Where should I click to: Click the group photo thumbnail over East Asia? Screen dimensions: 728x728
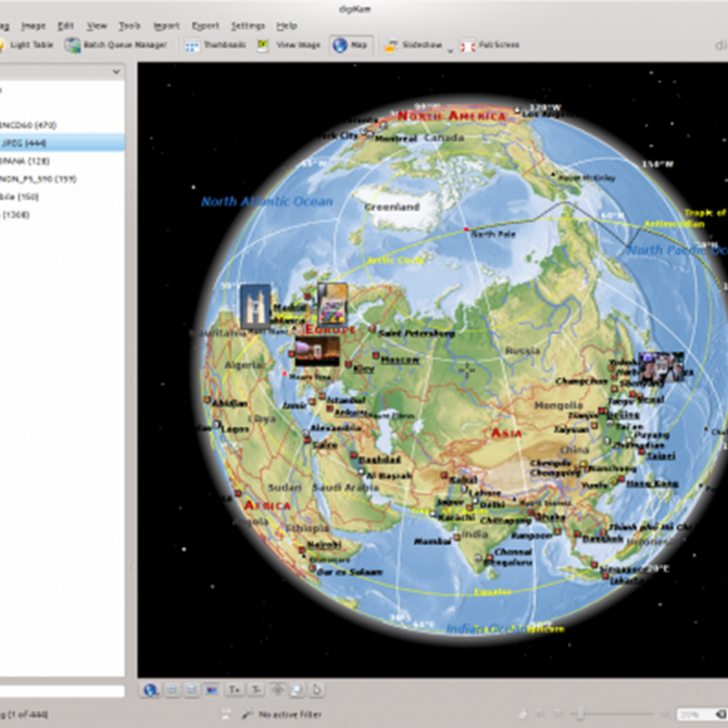pos(662,367)
